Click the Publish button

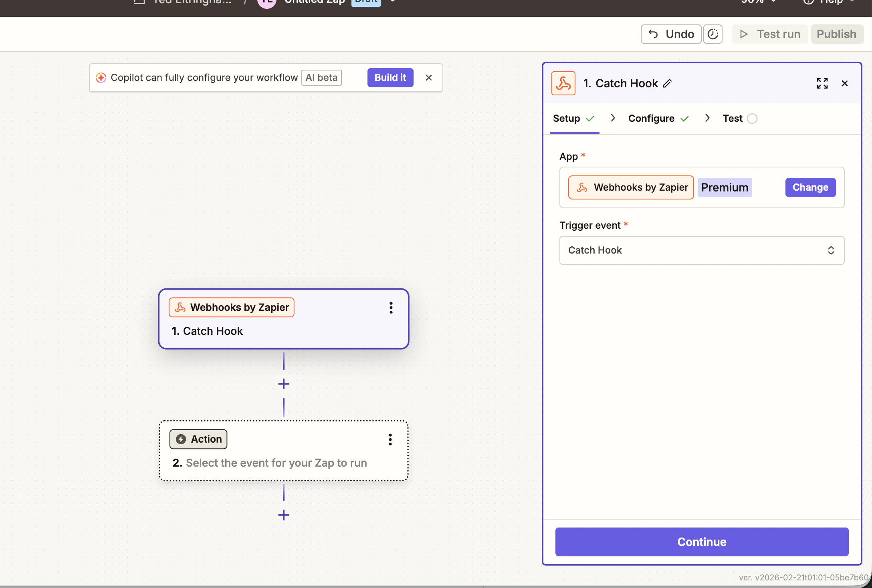point(837,34)
